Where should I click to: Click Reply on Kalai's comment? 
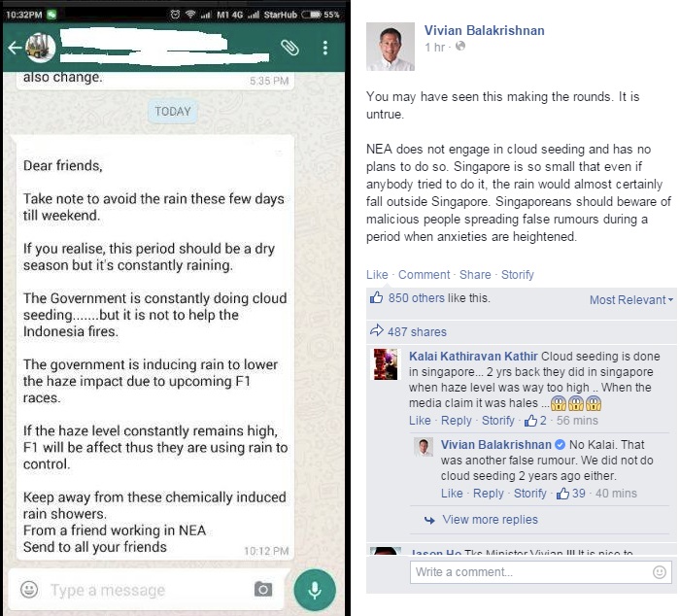click(x=457, y=421)
